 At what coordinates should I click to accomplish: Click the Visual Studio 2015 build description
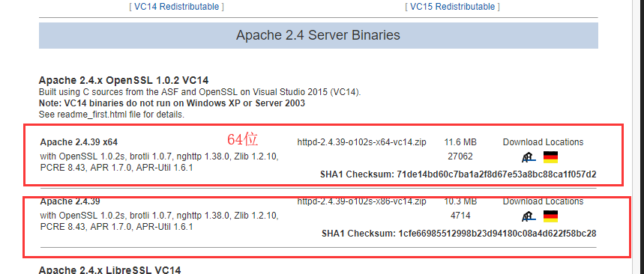coord(199,92)
